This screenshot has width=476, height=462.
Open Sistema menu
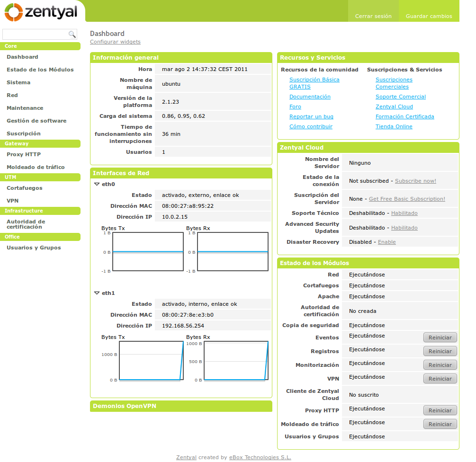pos(18,82)
